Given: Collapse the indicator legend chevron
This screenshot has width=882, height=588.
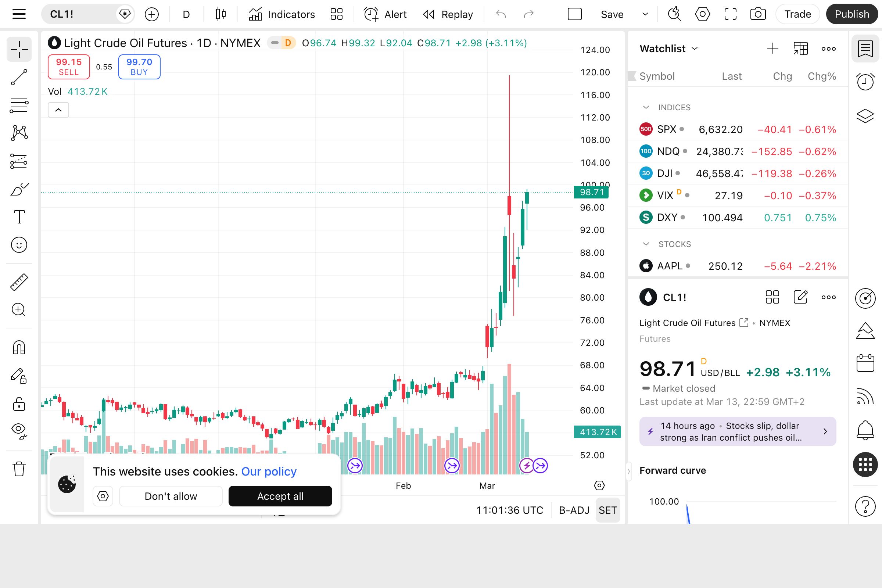Looking at the screenshot, I should point(58,110).
